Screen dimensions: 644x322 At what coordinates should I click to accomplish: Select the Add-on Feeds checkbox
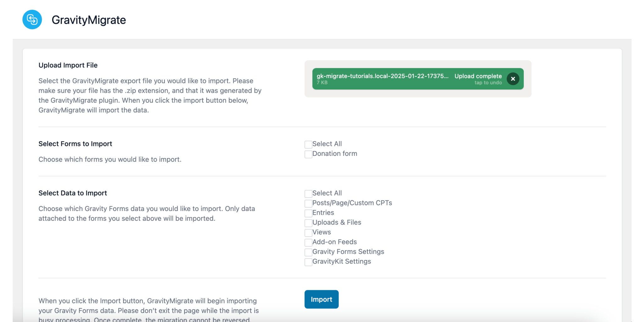(x=308, y=242)
